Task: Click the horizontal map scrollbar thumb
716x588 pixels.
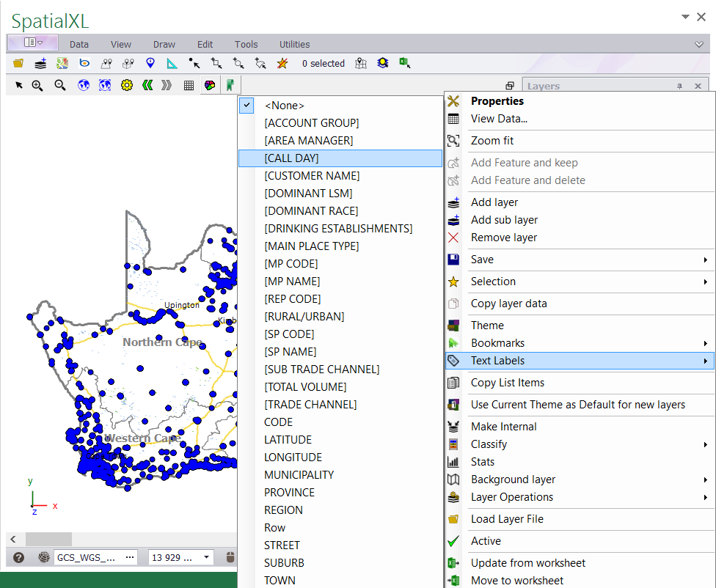Action: (x=48, y=540)
